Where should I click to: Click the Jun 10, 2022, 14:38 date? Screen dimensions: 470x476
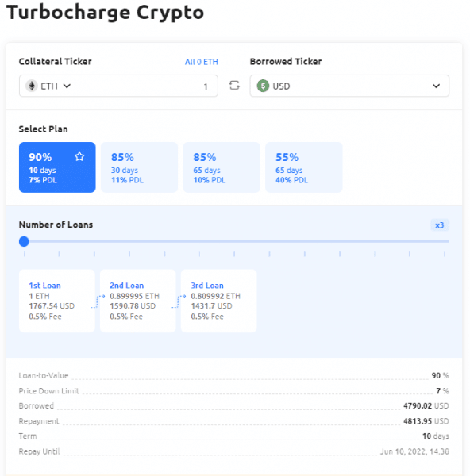coord(414,451)
